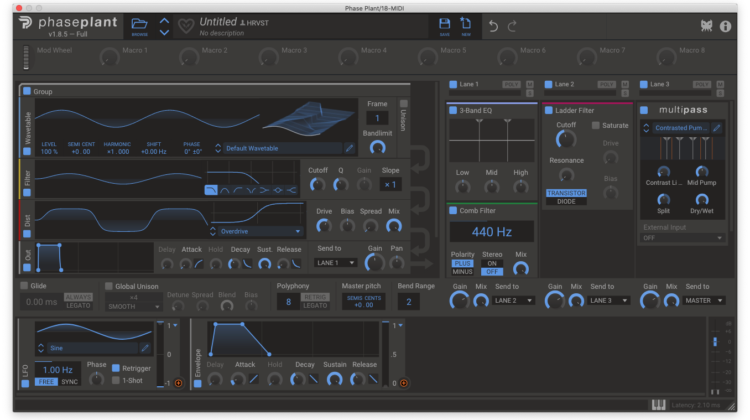Screen dimensions: 750x420
Task: Turn Comb Filter Stereo ON
Action: 492,264
